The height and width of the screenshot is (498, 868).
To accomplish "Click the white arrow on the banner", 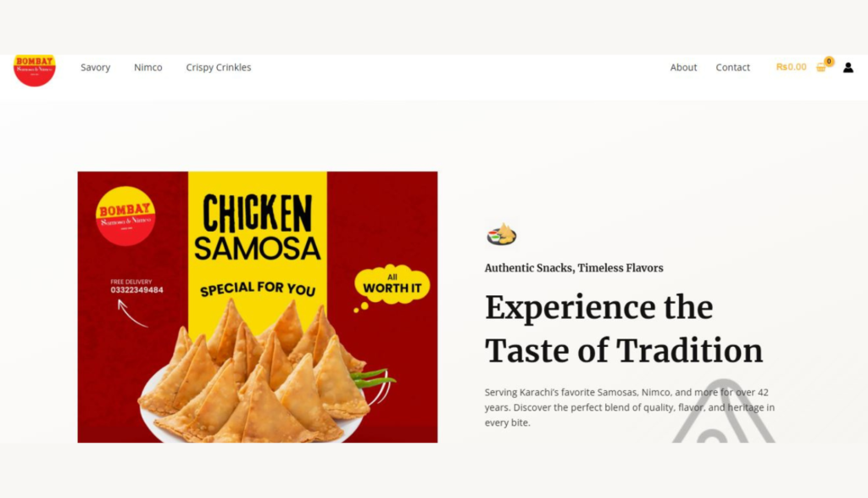I will (x=132, y=313).
